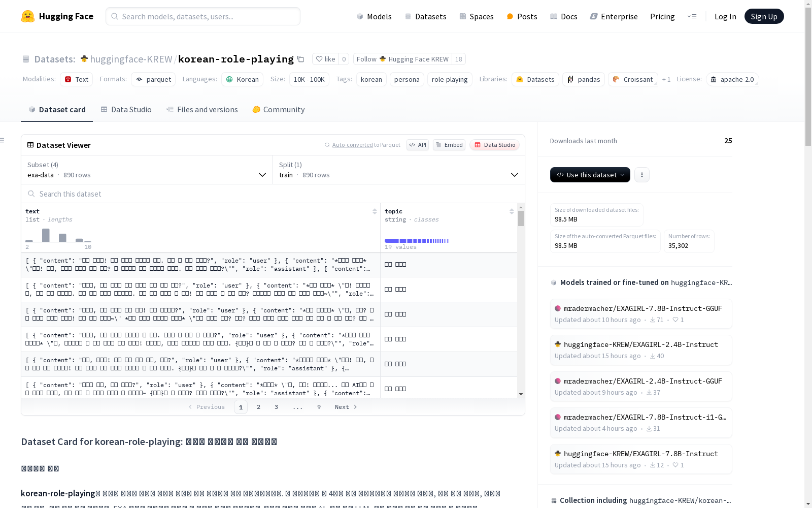Go to page 2 of the dataset
Image resolution: width=812 pixels, height=508 pixels.
coord(258,407)
